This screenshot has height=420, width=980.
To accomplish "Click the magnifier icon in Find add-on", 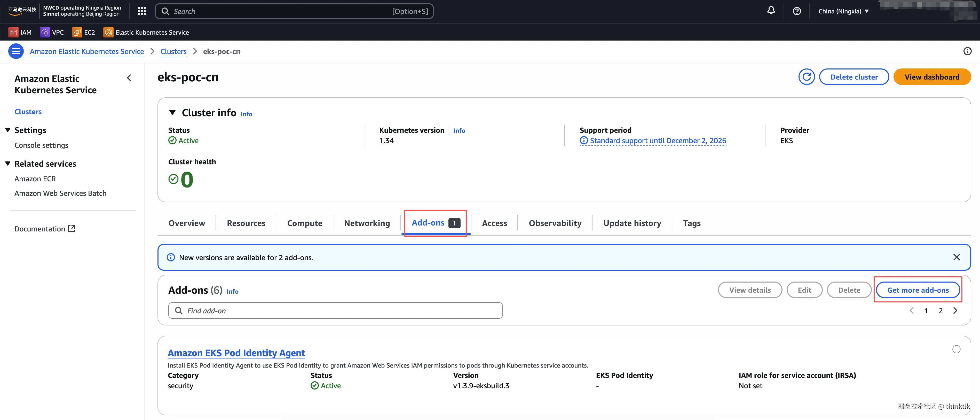I will click(178, 311).
